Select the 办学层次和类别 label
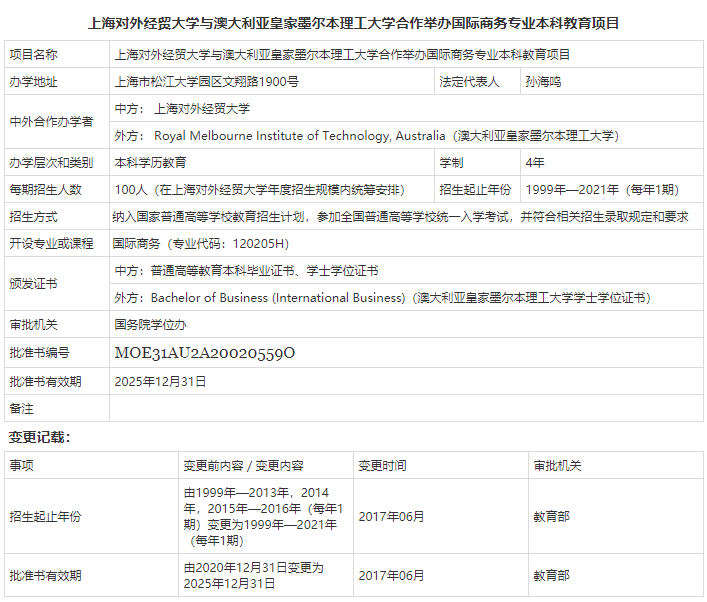The height and width of the screenshot is (602, 707). (51, 163)
